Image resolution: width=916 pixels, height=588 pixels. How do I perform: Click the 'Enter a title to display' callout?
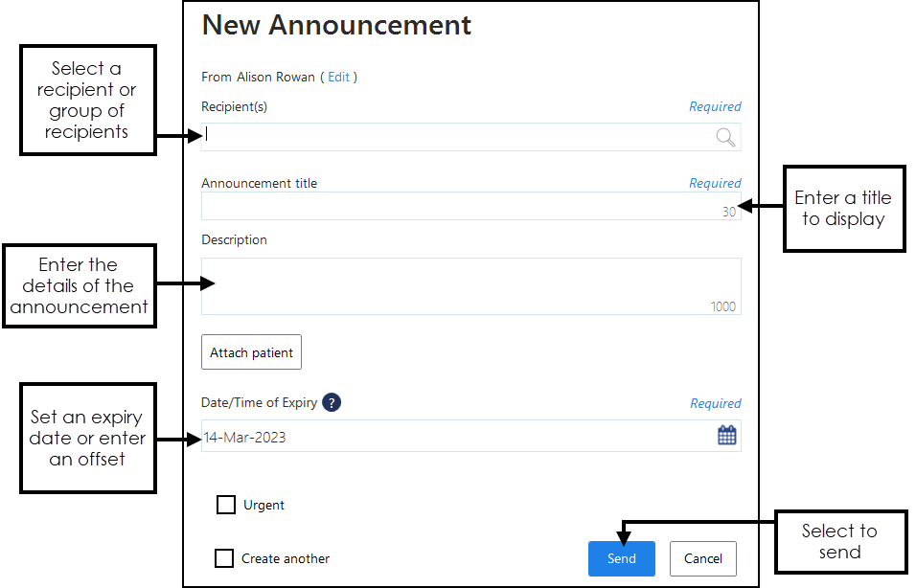(x=844, y=209)
